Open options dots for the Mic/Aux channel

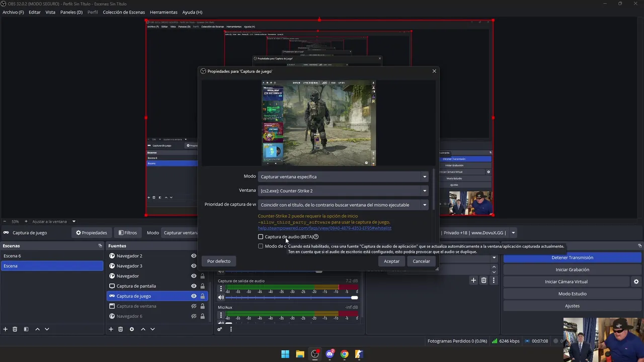point(221,315)
